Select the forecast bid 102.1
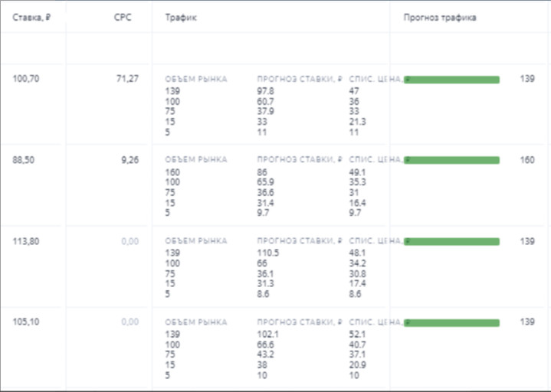 267,335
